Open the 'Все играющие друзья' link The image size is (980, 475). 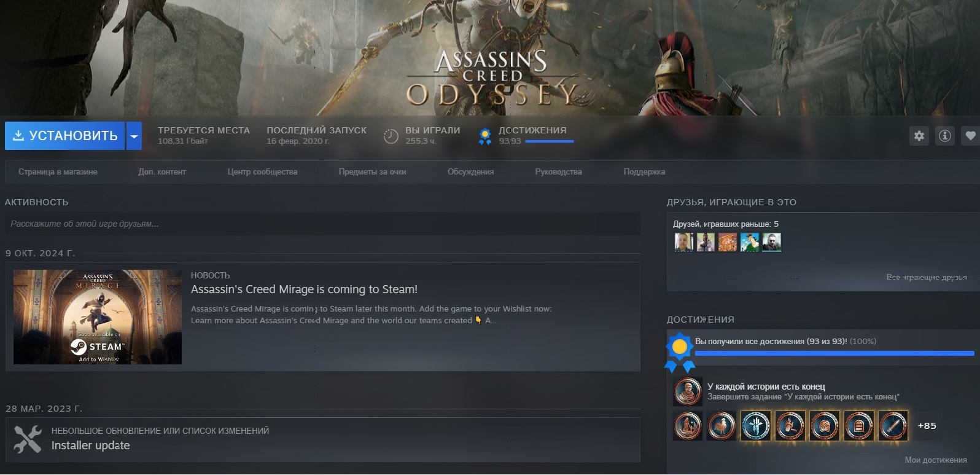click(x=927, y=277)
